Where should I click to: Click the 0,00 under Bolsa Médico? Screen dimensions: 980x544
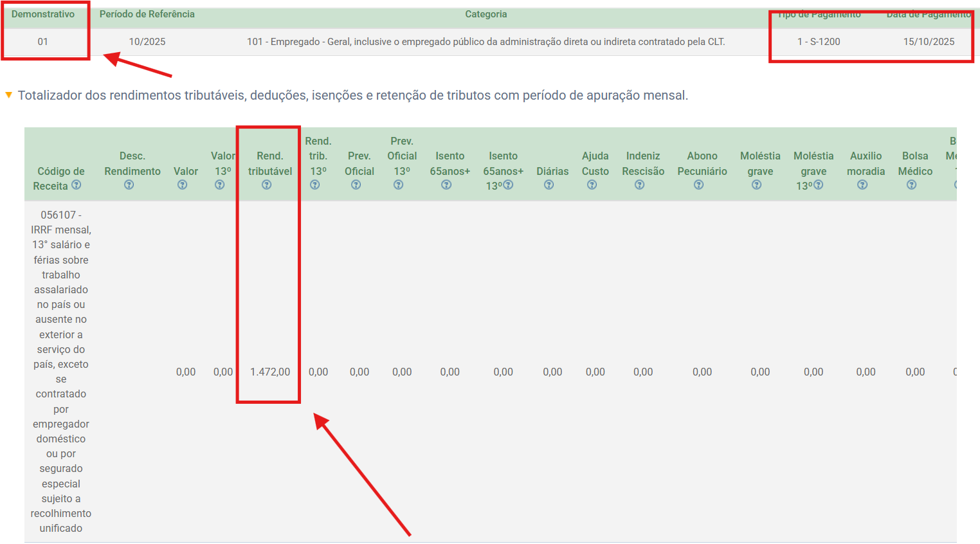point(915,372)
